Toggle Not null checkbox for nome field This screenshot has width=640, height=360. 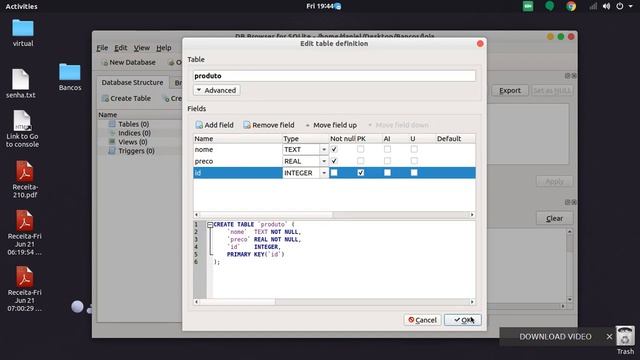(334, 149)
